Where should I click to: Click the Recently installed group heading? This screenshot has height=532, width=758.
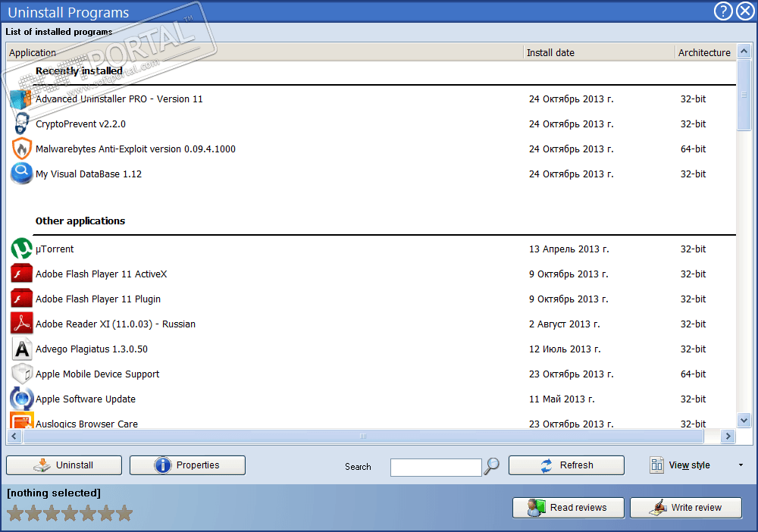pos(79,71)
